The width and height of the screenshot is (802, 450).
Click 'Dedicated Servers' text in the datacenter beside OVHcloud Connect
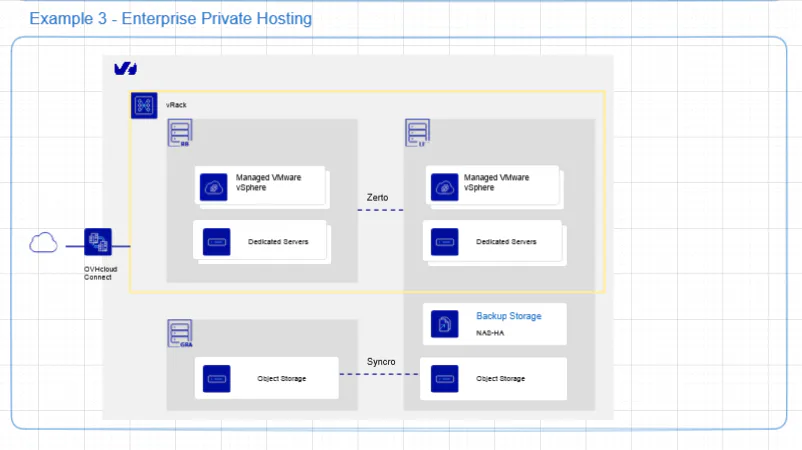pyautogui.click(x=278, y=242)
